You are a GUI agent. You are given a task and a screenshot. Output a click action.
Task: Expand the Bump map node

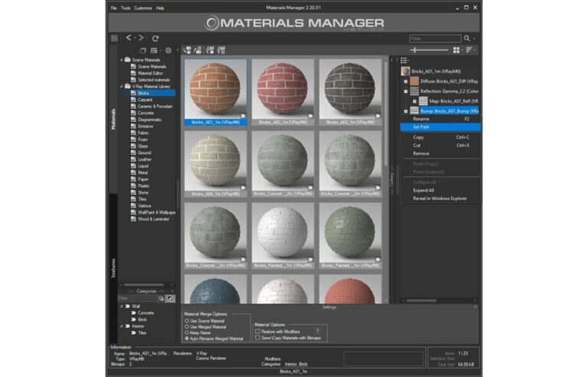pos(406,111)
